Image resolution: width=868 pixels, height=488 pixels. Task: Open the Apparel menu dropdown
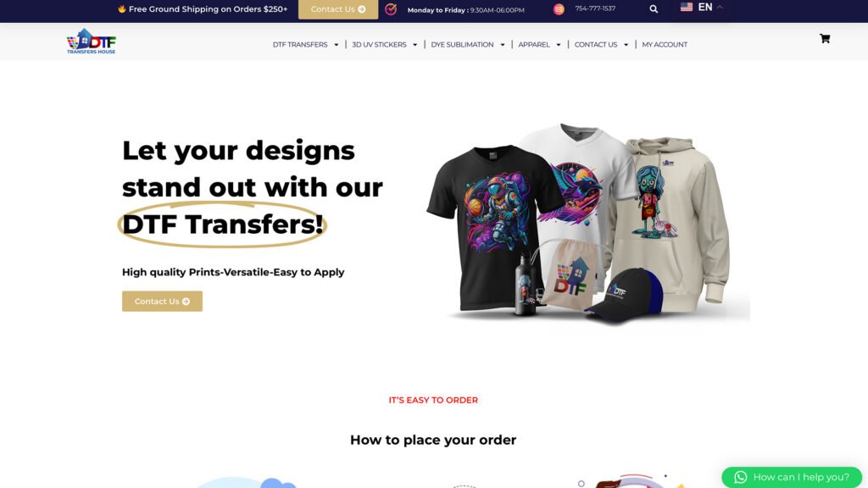[539, 45]
